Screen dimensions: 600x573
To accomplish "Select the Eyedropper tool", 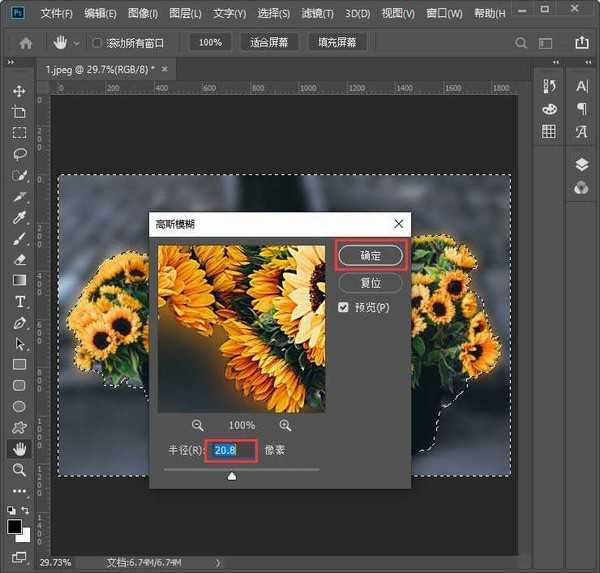I will coord(19,217).
